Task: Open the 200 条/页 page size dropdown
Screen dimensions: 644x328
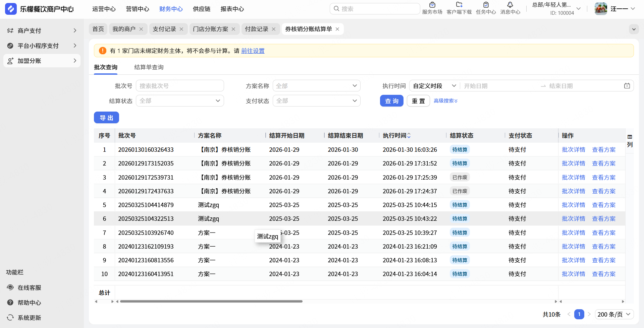Action: click(x=614, y=314)
